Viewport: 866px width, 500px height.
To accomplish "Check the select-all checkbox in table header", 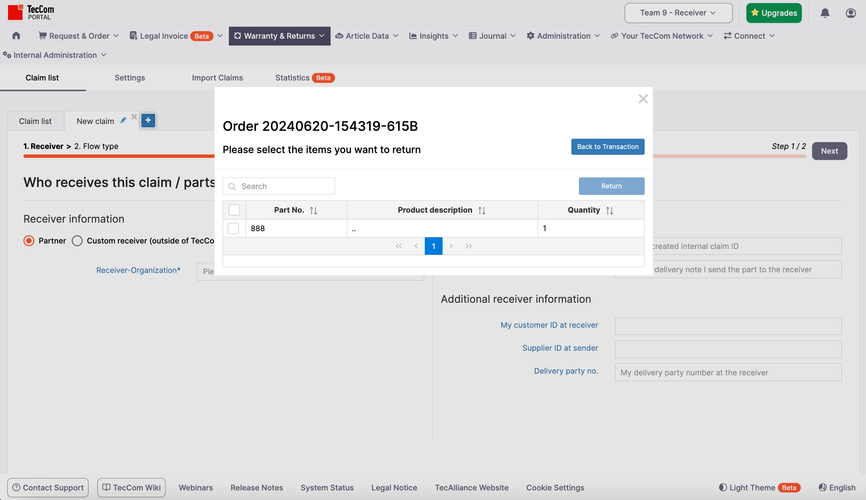I will point(234,210).
